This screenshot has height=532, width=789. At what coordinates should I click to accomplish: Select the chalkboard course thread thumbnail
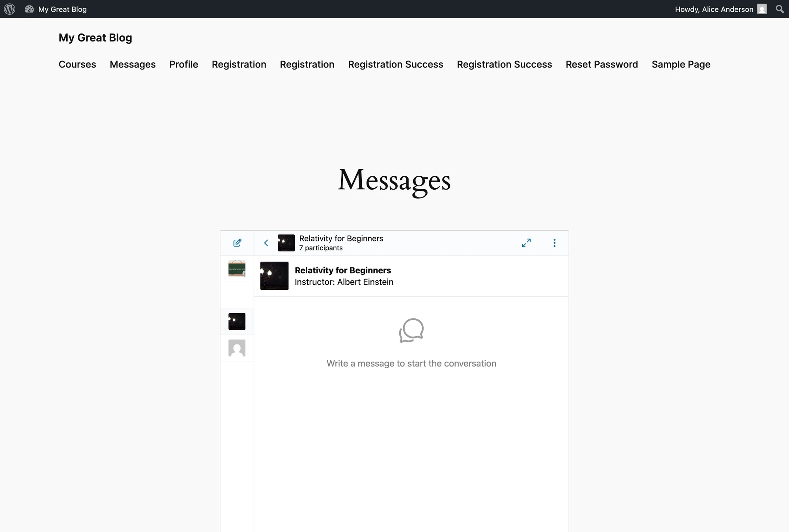pos(237,269)
